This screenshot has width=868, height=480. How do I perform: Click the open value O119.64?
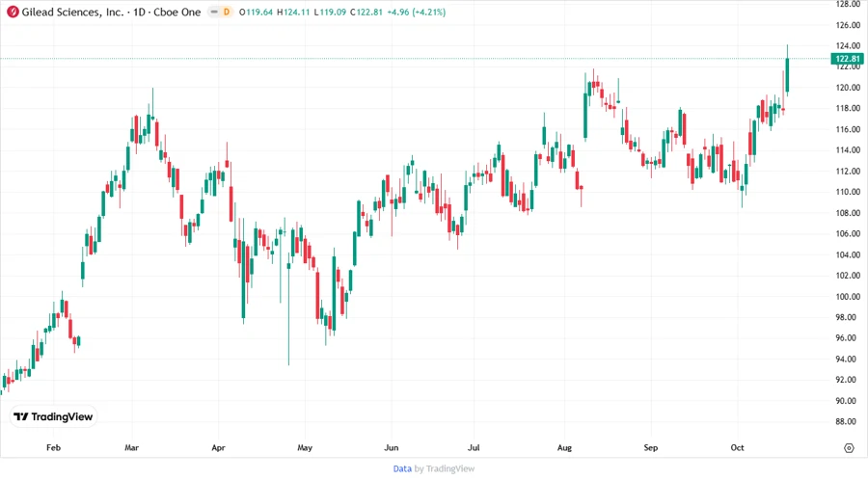256,13
